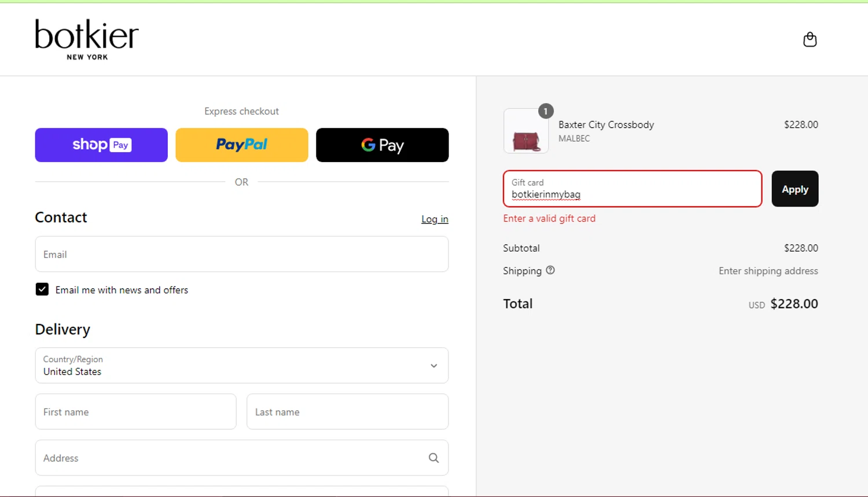
Task: Open the Log in link
Action: tap(435, 219)
